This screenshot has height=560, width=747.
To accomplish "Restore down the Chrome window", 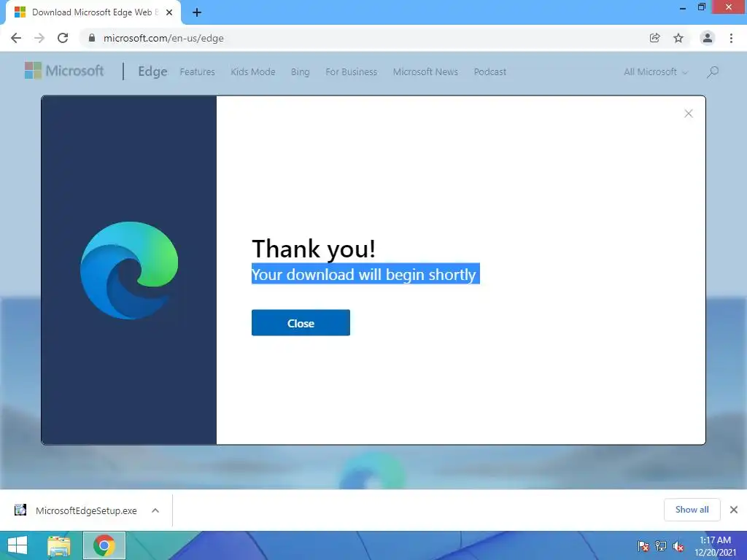I will click(702, 7).
